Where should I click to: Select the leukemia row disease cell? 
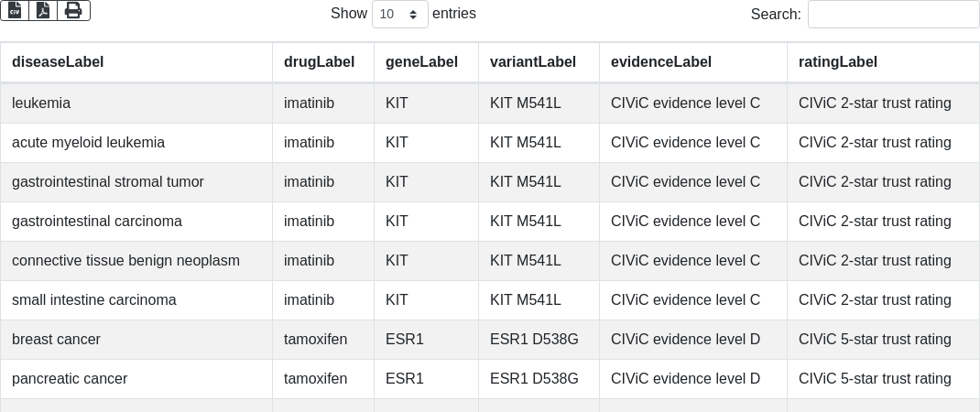(x=41, y=103)
